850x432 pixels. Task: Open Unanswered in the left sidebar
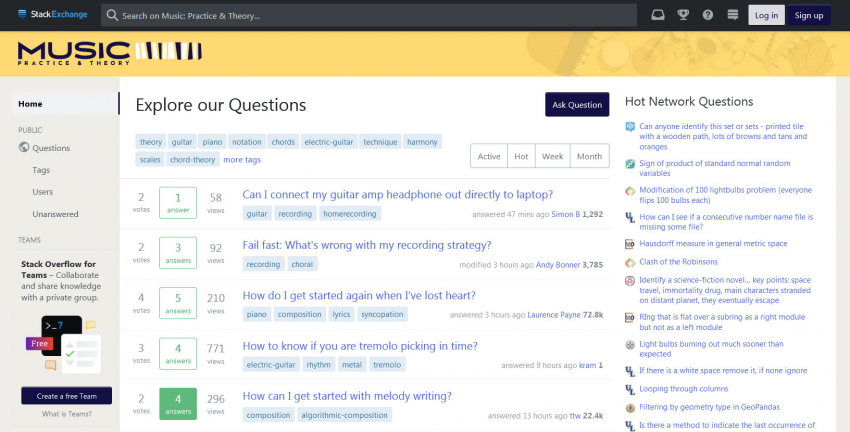coord(55,214)
